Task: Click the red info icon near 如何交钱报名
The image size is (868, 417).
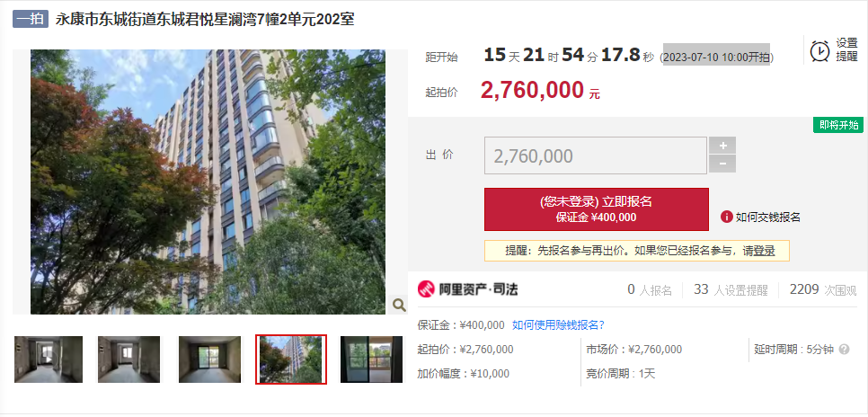Action: (727, 217)
